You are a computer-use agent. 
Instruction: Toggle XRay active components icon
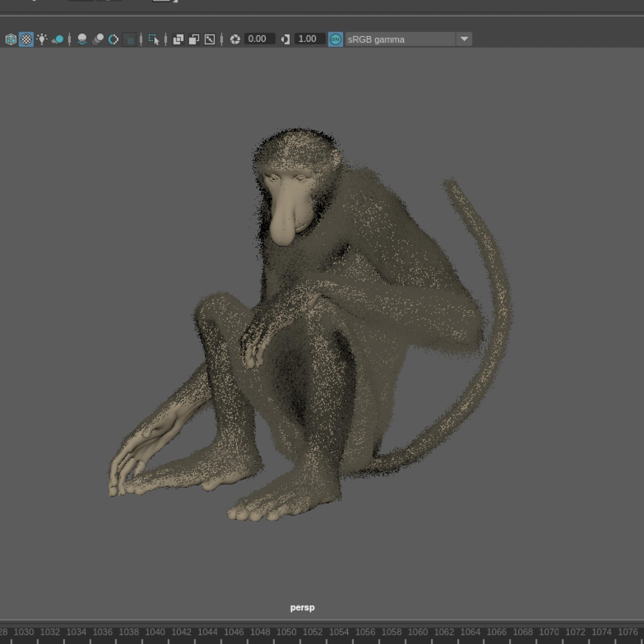pyautogui.click(x=194, y=39)
